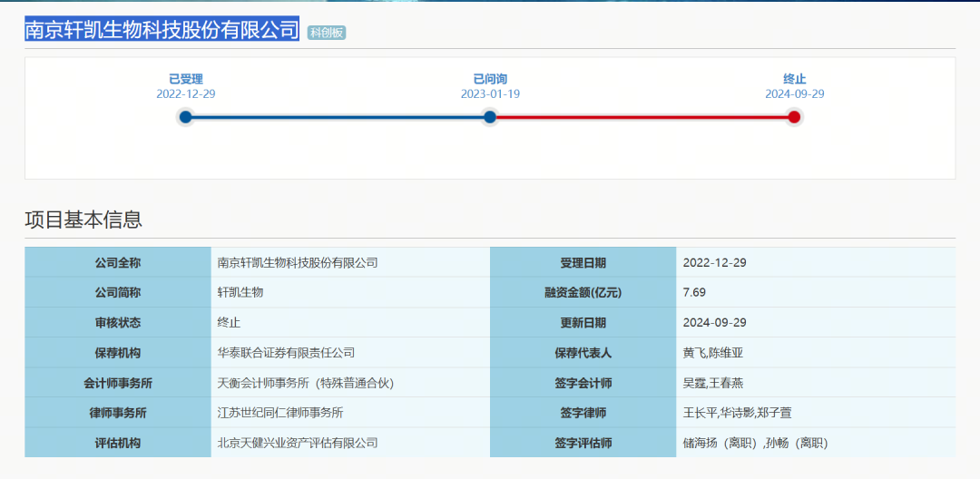Click the date 2022-12-29 under 已受理
This screenshot has width=980, height=479.
pyautogui.click(x=186, y=93)
